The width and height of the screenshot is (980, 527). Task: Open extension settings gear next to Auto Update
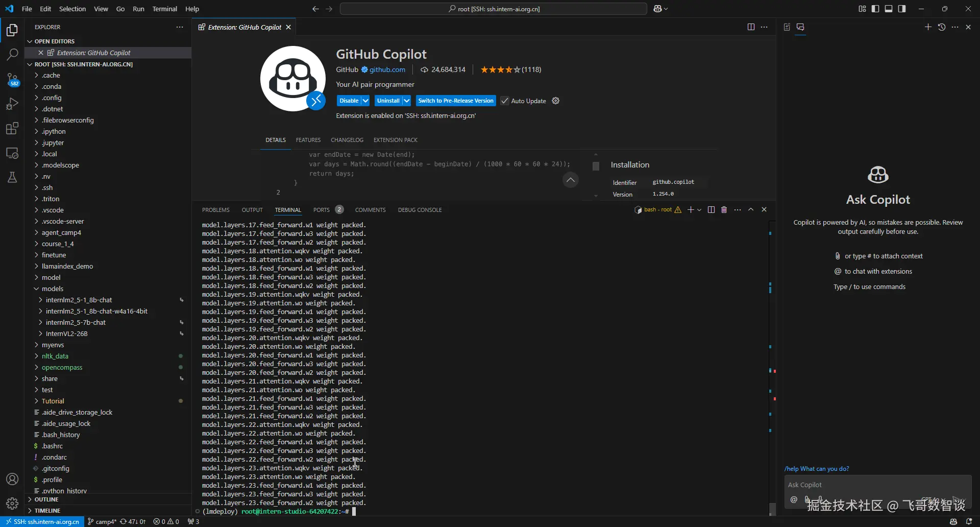[556, 101]
